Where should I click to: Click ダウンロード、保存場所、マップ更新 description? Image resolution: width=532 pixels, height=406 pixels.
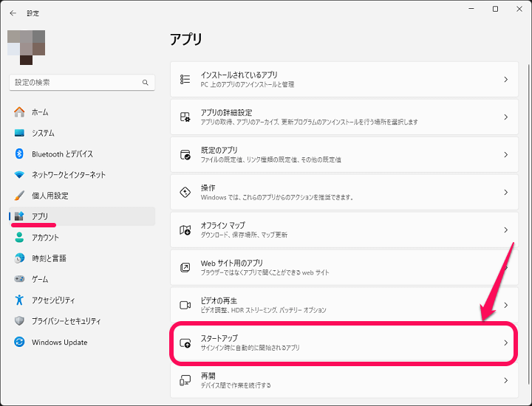[x=244, y=235]
